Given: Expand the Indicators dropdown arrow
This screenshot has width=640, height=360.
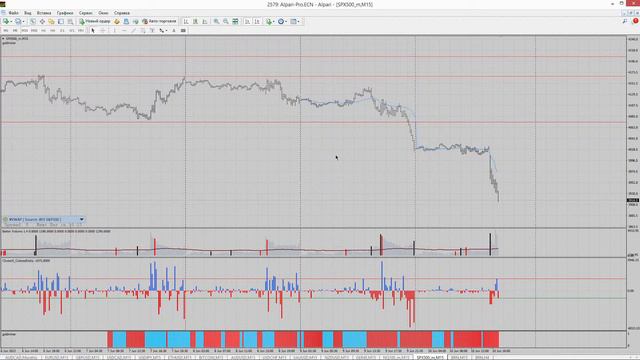Looking at the screenshot, I should coord(273,21).
